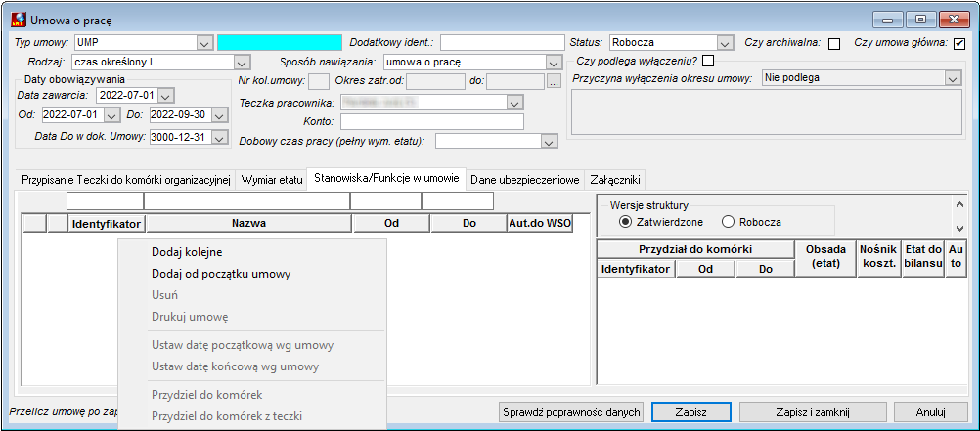Click the Obsada (etat) column header
The width and height of the screenshot is (980, 431).
click(825, 259)
